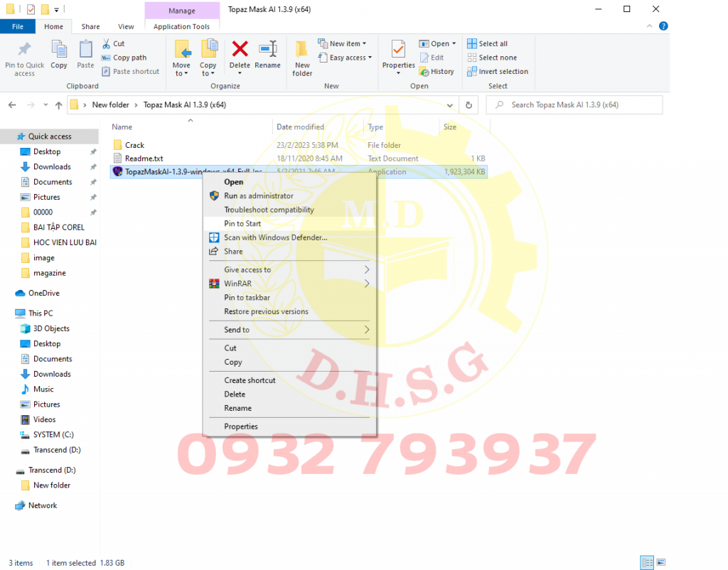Click Invert selection in ribbon
This screenshot has width=728, height=570.
coord(497,72)
